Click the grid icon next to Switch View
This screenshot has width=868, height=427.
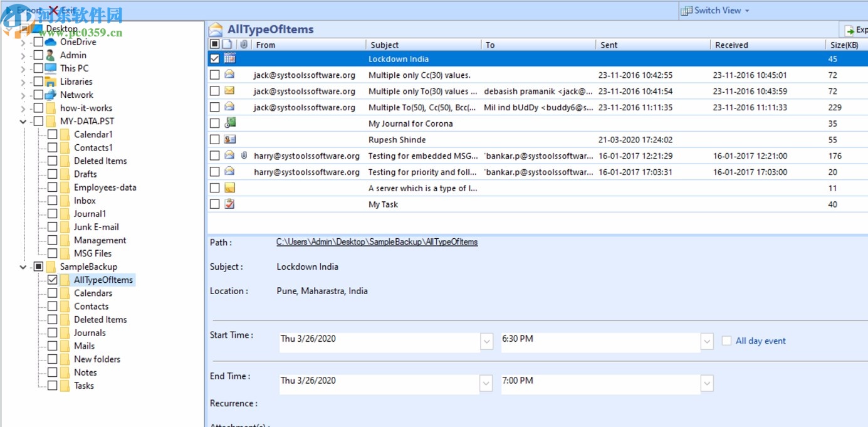point(688,10)
